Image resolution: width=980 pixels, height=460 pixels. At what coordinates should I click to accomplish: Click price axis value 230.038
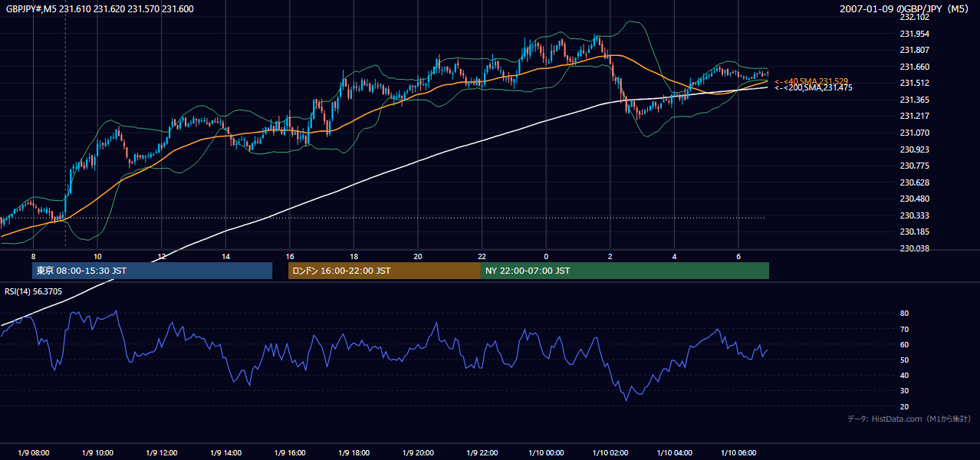pos(915,248)
